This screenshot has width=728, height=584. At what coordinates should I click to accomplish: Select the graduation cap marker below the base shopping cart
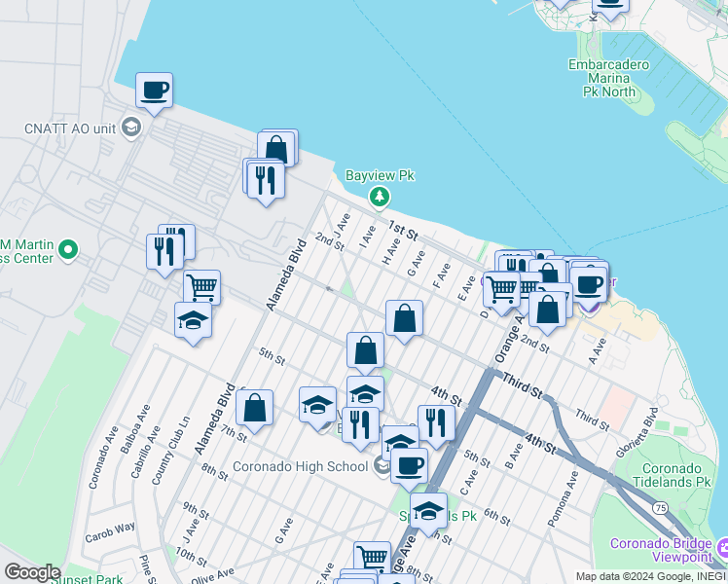[193, 322]
